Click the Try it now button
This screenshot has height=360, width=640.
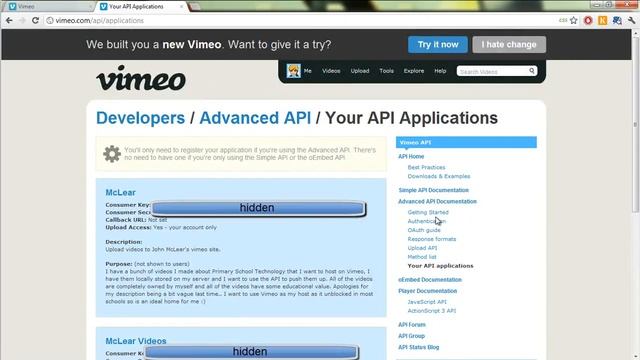[x=438, y=44]
